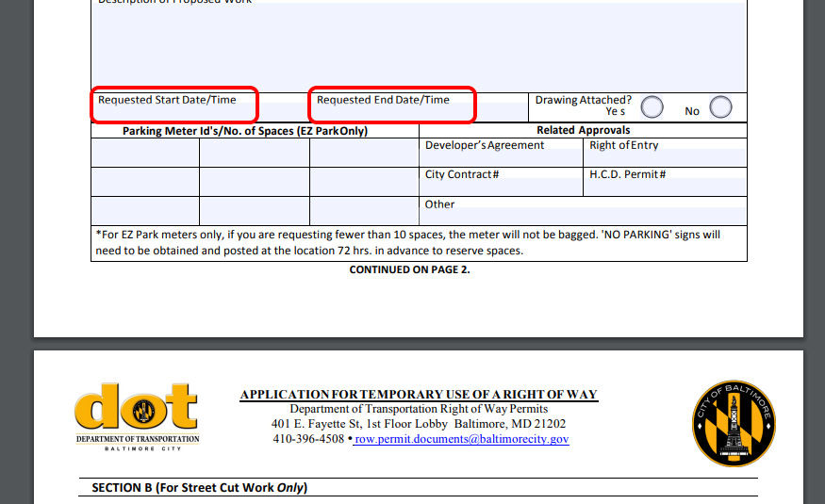This screenshot has width=825, height=504.
Task: Click bottom-left parking meter ID cell
Action: point(145,211)
